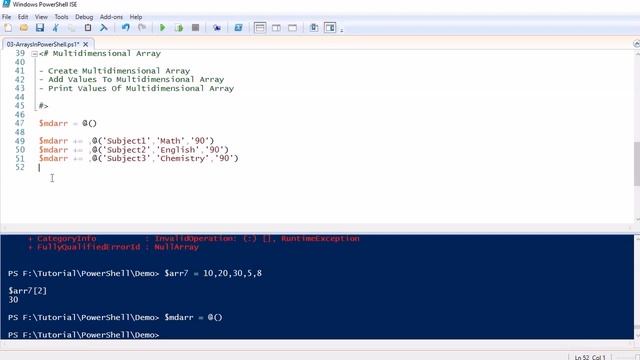Toggle the Command Add-on pane icon

coord(330,28)
